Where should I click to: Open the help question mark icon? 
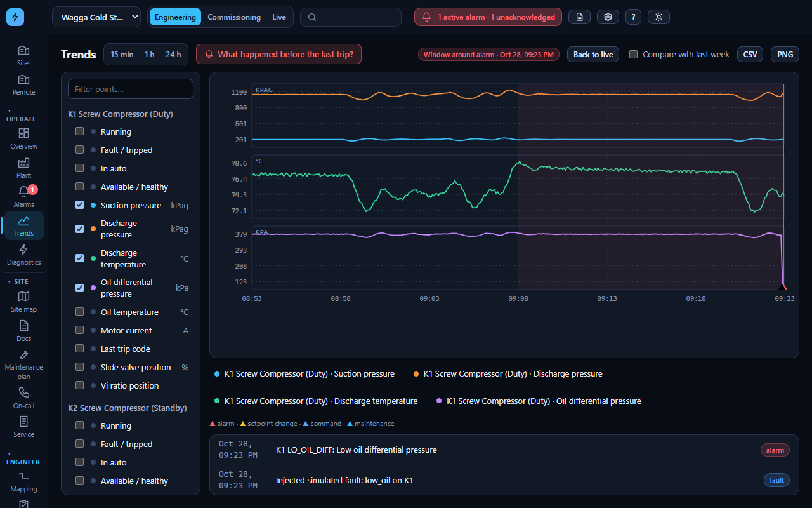coord(633,17)
